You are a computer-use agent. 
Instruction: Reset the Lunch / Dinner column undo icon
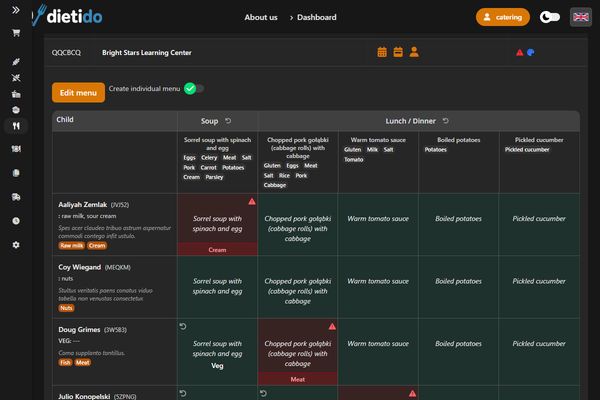point(446,121)
